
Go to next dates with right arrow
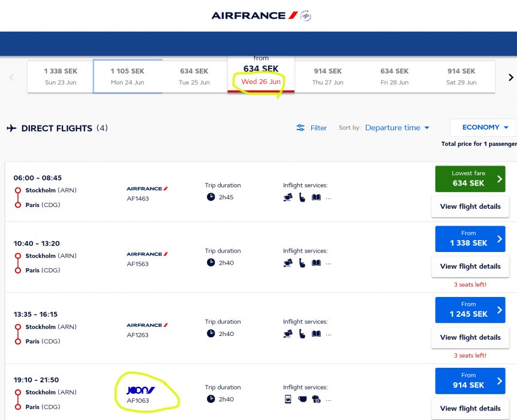(511, 77)
